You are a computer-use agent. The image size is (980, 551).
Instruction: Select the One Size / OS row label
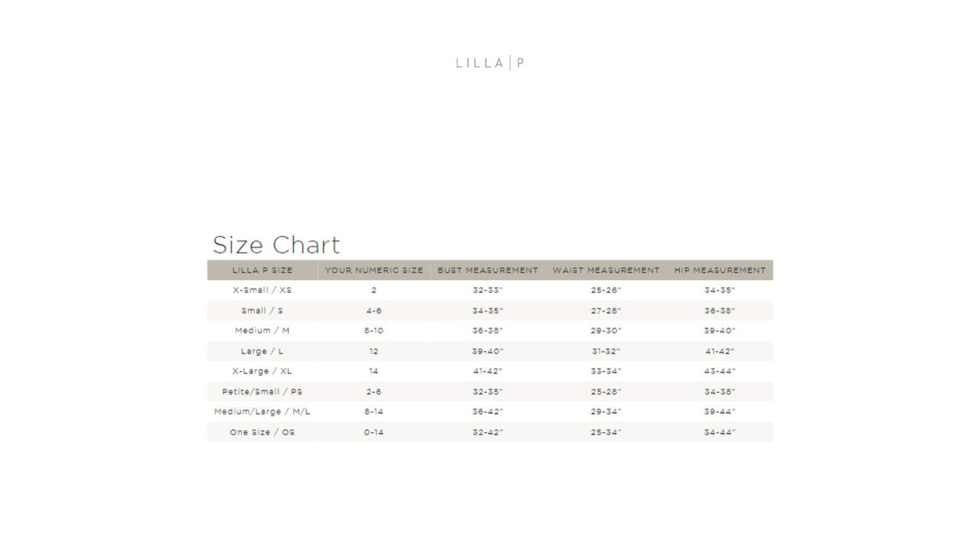point(262,432)
